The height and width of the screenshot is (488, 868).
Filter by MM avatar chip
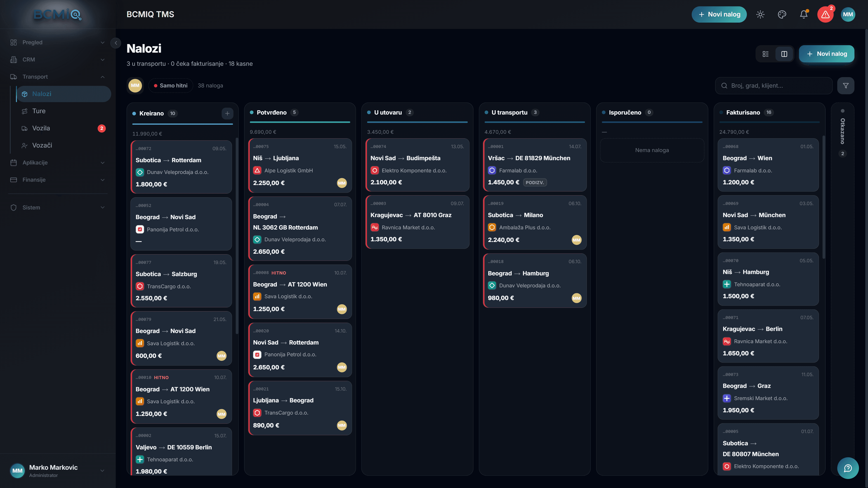135,86
